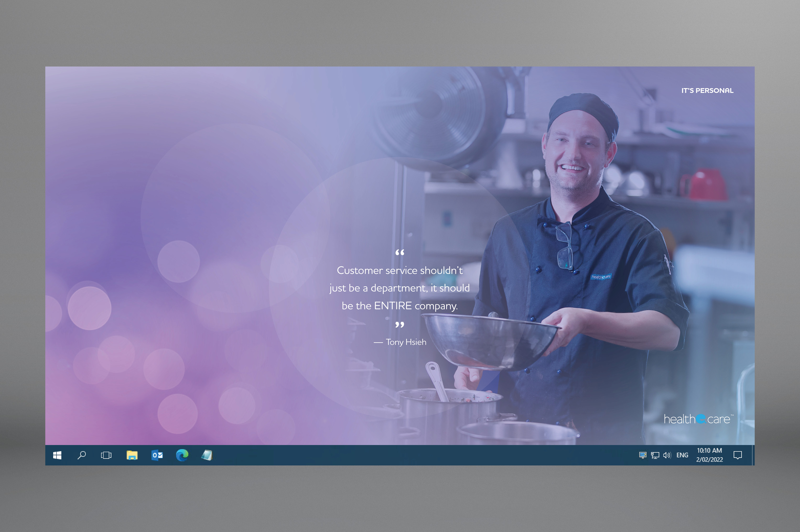This screenshot has width=800, height=532.
Task: Click the healthecare logo on the wallpaper
Action: point(698,419)
